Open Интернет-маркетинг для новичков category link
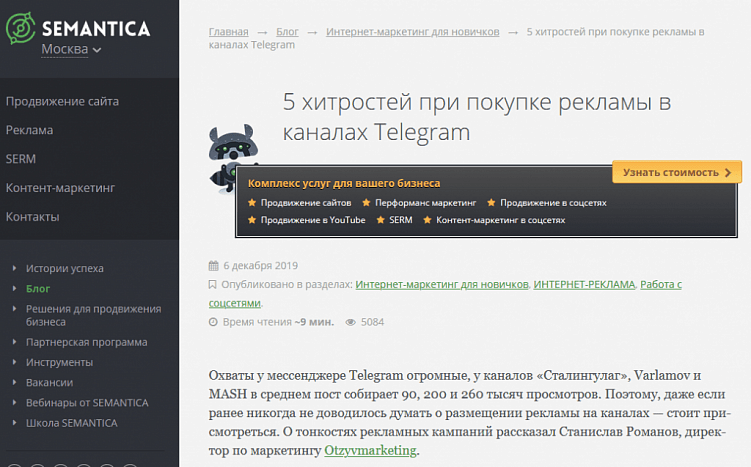751x467 pixels. tap(442, 285)
